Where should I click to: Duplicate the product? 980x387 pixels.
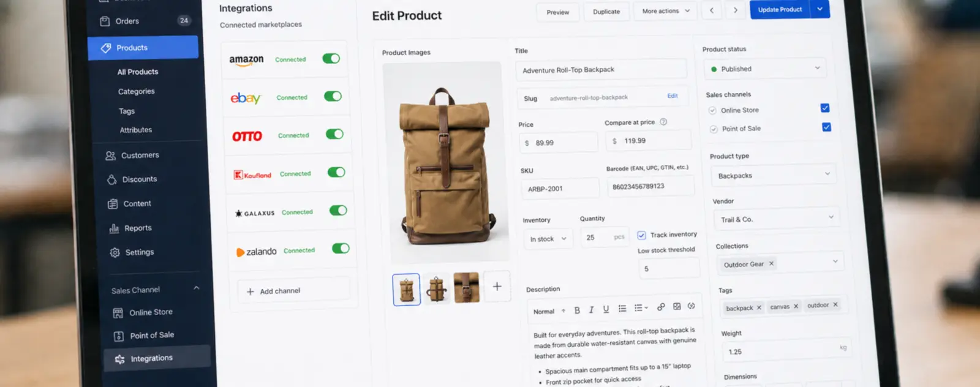click(x=606, y=12)
